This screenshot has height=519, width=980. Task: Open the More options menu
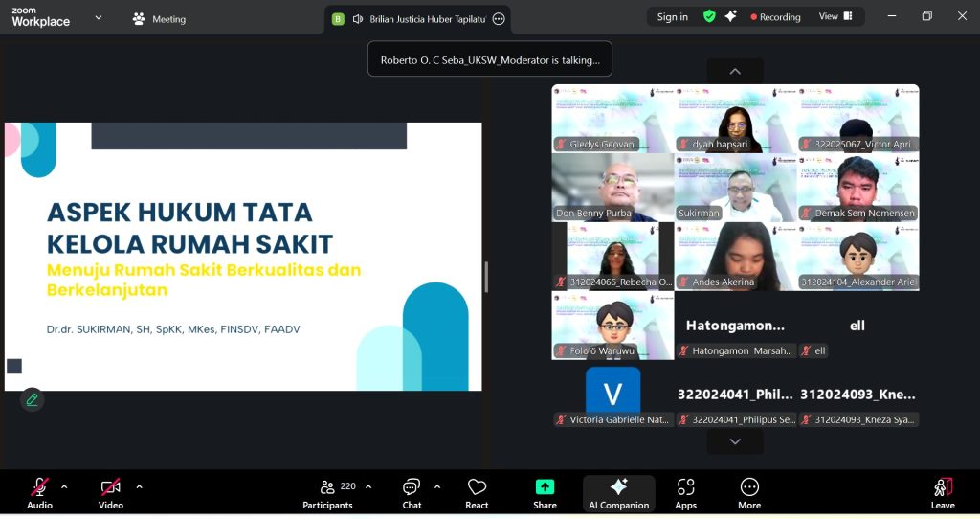click(x=749, y=494)
